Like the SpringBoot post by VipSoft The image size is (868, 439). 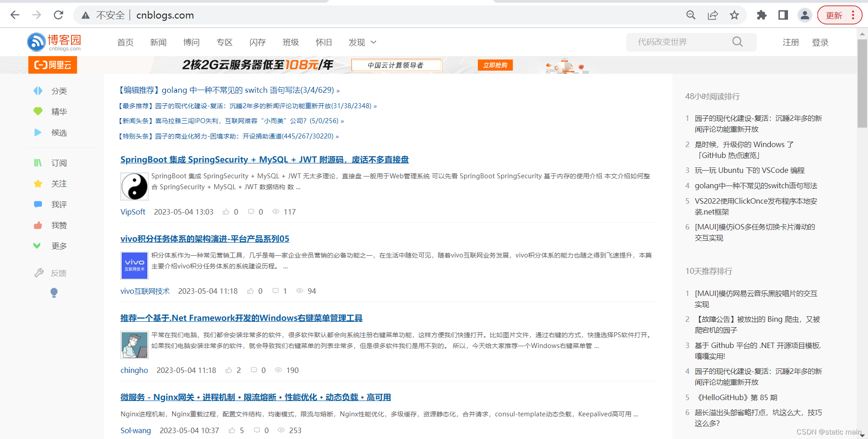tap(226, 212)
